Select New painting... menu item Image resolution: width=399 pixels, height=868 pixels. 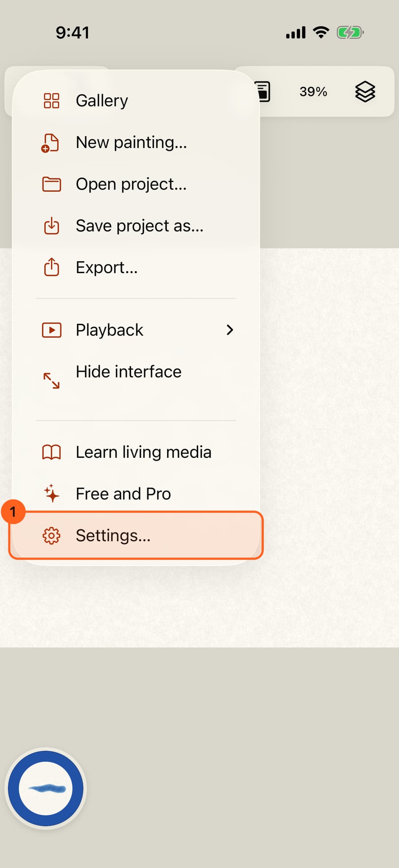click(136, 142)
